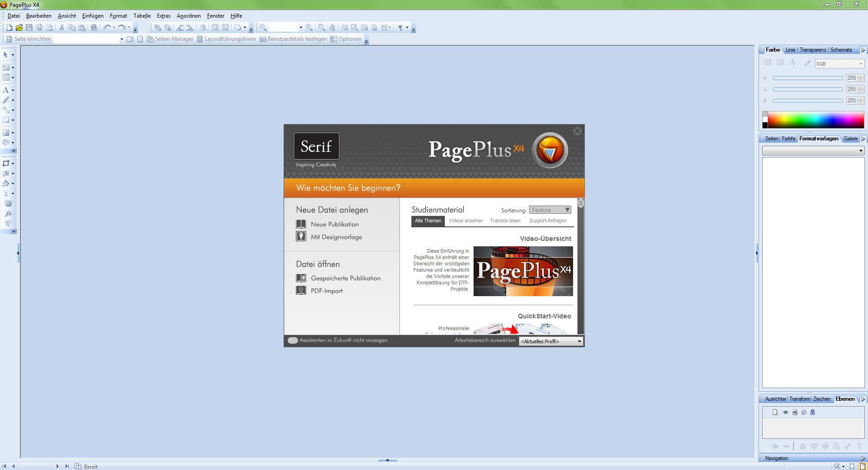Click the Redo arrow icon

(122, 28)
